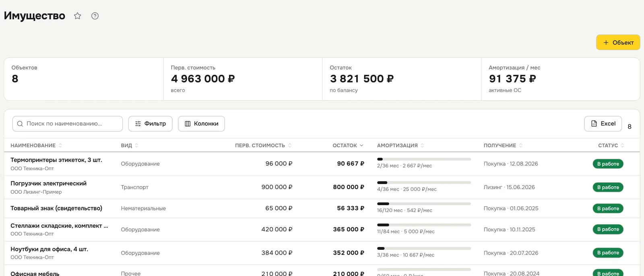Focus the Поиск по наименованию field
The height and width of the screenshot is (276, 644).
point(68,124)
